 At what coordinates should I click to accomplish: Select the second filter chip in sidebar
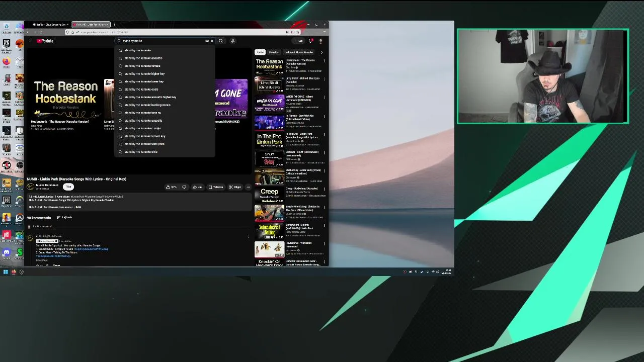[274, 52]
